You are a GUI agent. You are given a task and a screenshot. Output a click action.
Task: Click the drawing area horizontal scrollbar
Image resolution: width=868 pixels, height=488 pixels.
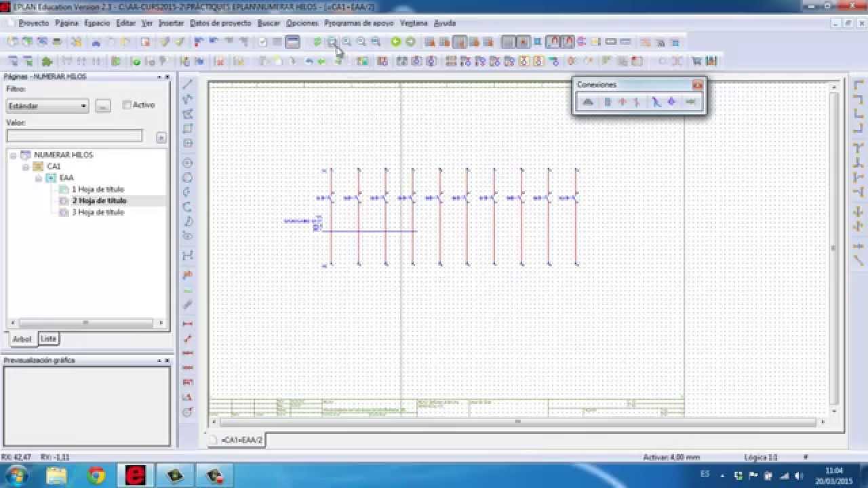(x=517, y=422)
